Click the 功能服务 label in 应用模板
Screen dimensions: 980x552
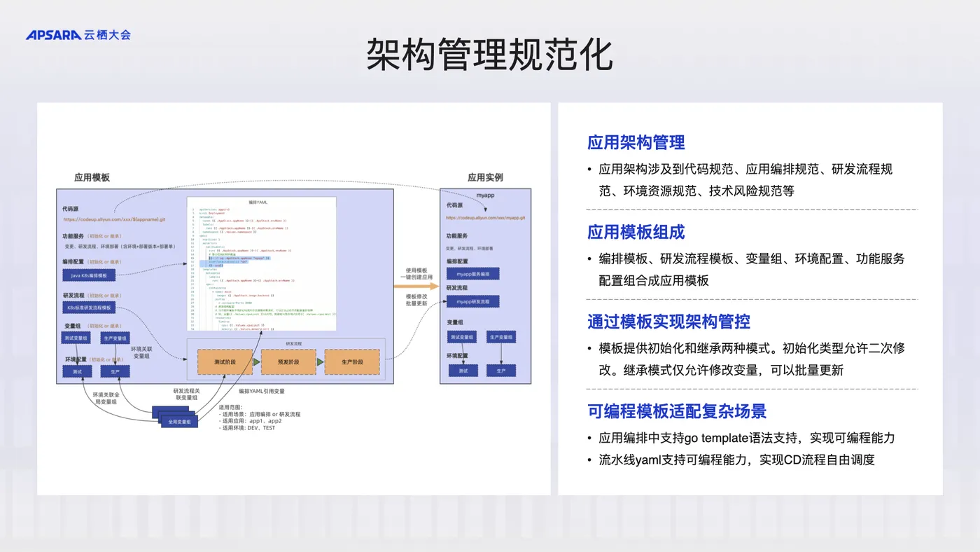(74, 237)
